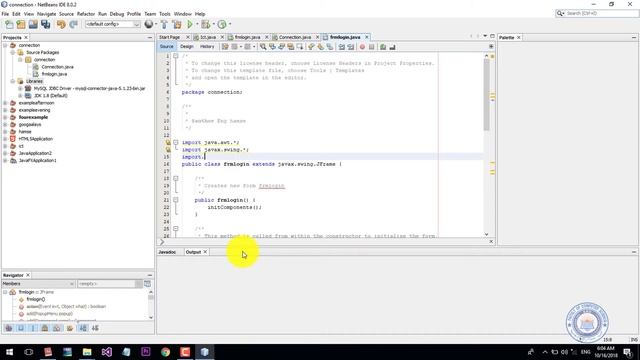Open frmlogin.java in Projects tree

tap(54, 74)
